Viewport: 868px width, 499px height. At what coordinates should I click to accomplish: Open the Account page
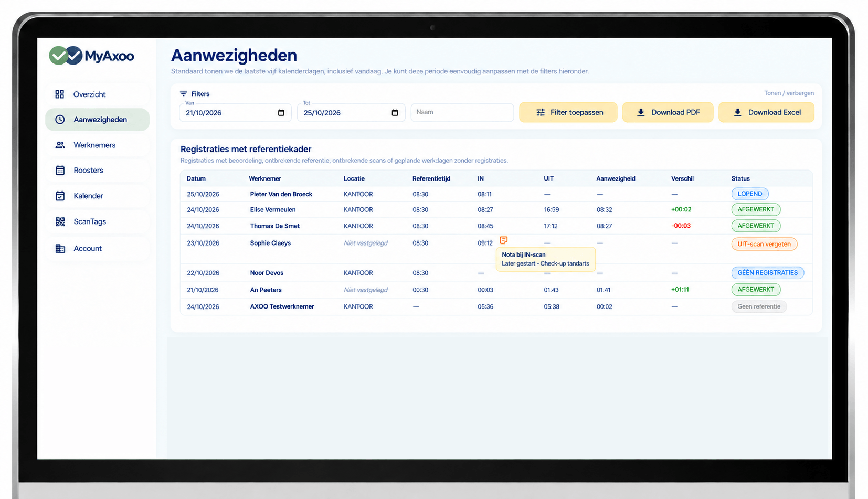(97, 248)
